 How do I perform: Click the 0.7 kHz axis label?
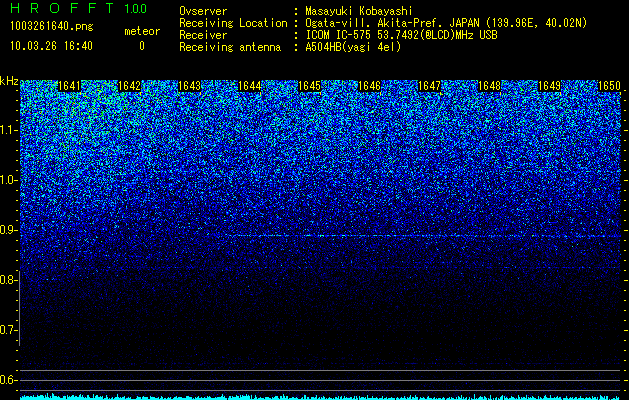click(9, 330)
